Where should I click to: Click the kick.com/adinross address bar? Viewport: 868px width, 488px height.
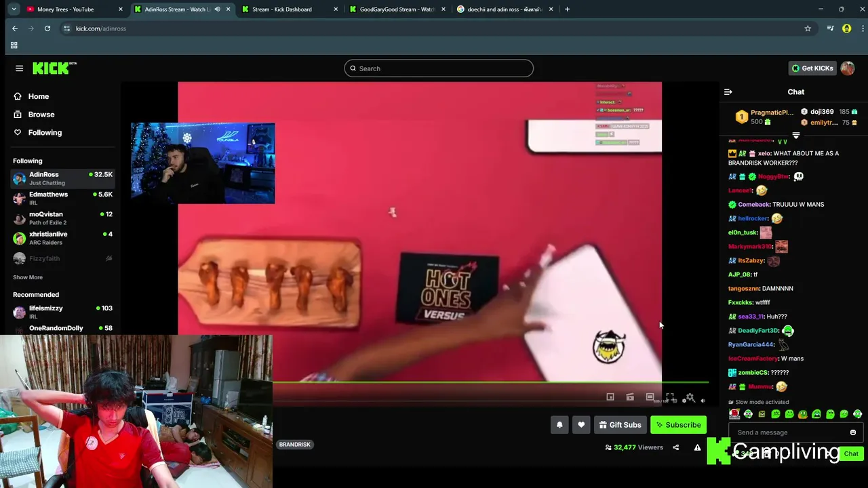[x=434, y=28]
